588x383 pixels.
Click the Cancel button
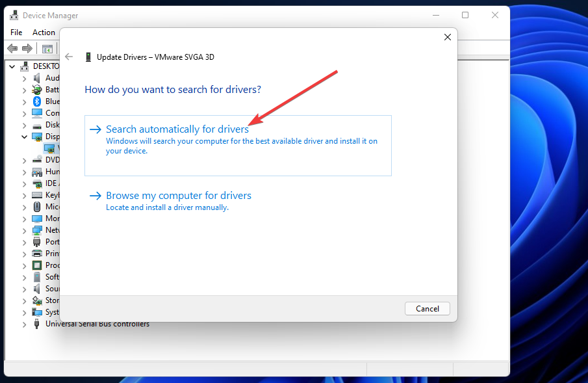[x=427, y=309]
